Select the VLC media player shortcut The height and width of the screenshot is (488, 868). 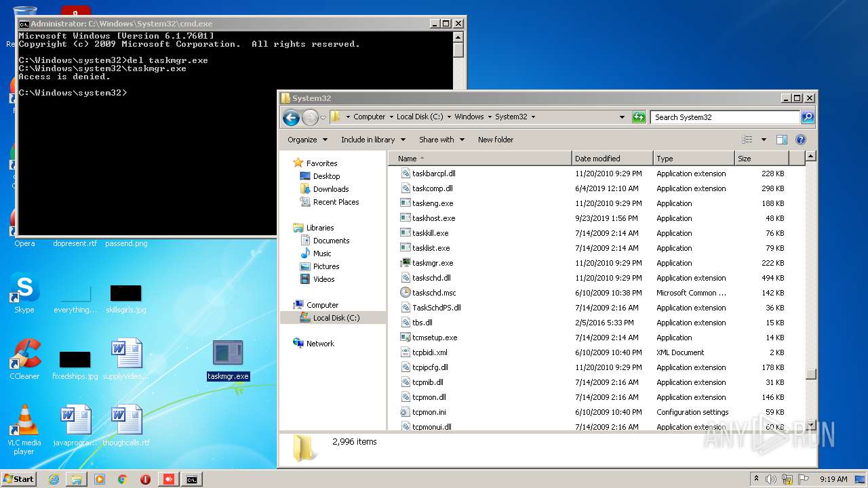(24, 430)
